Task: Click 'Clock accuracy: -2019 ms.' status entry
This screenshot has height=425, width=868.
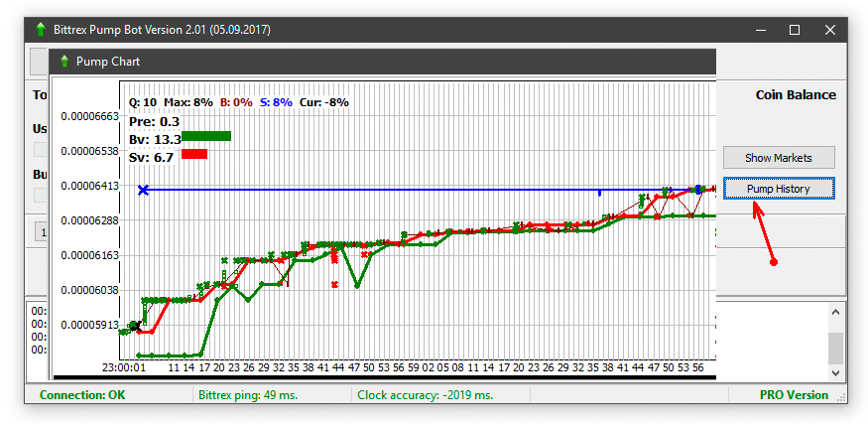Action: pyautogui.click(x=426, y=395)
